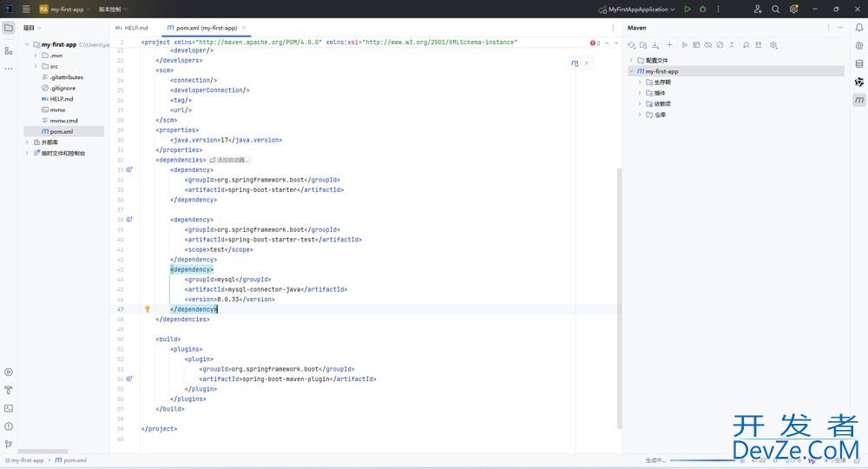
Task: Expand the src folder
Action: click(36, 66)
